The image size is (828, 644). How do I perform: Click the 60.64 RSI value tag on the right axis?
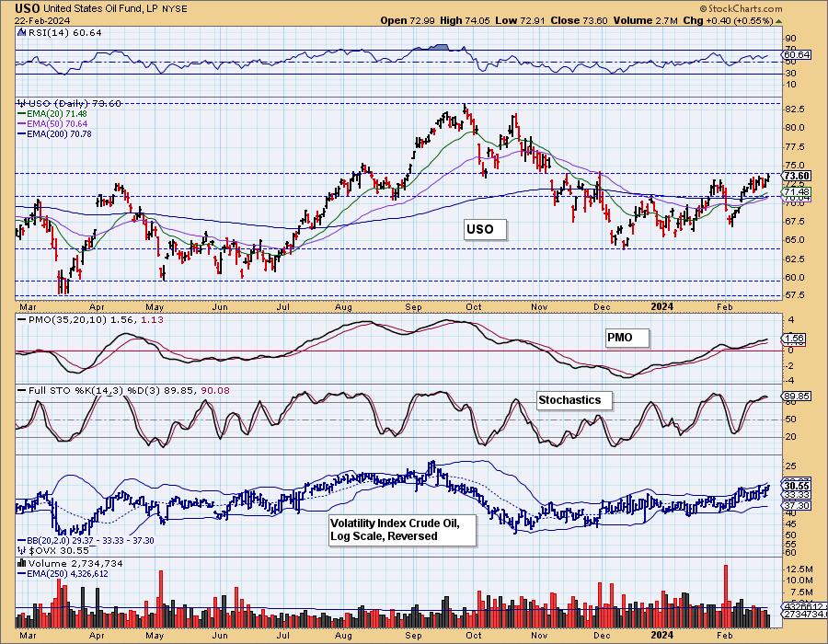click(x=797, y=54)
